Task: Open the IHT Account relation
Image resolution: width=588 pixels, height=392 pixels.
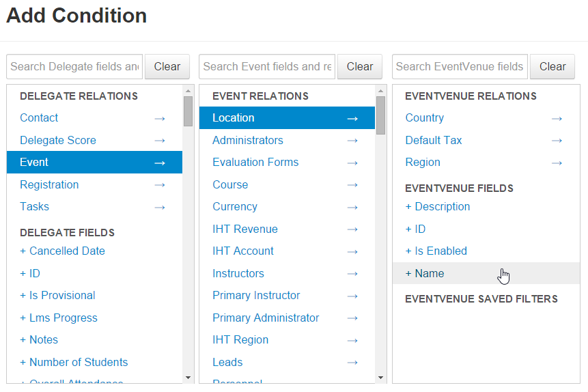Action: tap(287, 251)
